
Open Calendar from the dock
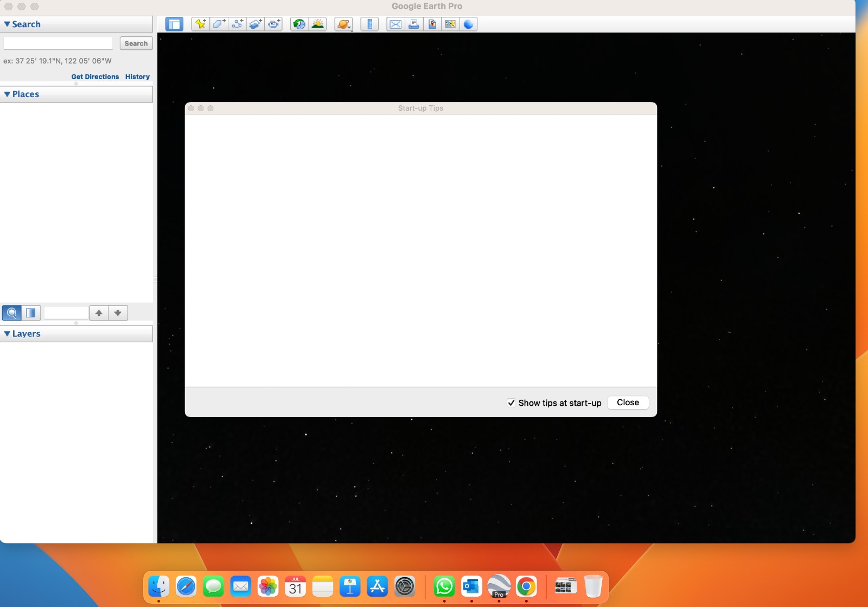[x=295, y=586]
